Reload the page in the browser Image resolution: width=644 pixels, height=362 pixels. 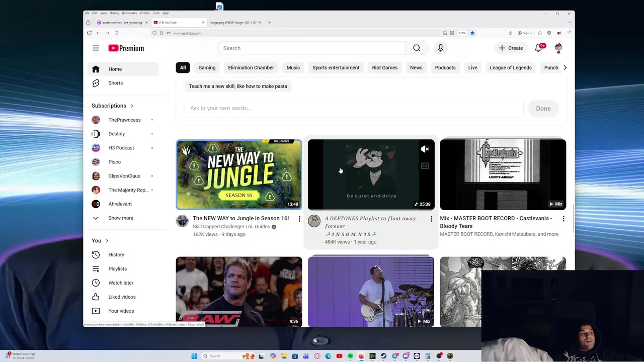pyautogui.click(x=116, y=33)
